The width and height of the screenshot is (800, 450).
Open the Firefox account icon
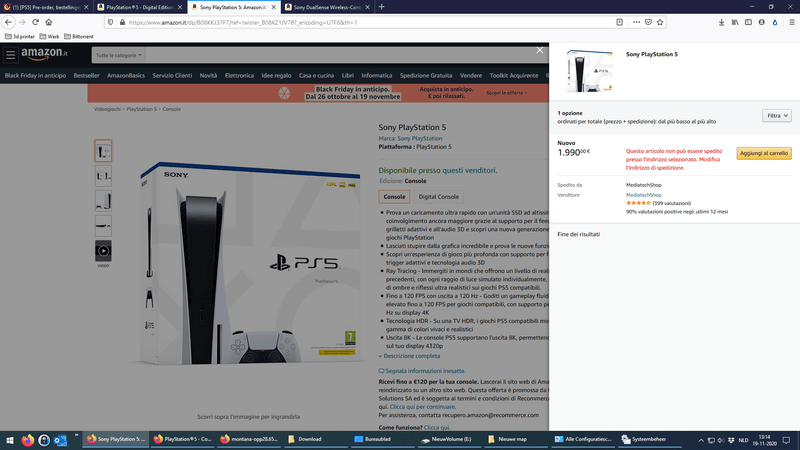(x=761, y=22)
